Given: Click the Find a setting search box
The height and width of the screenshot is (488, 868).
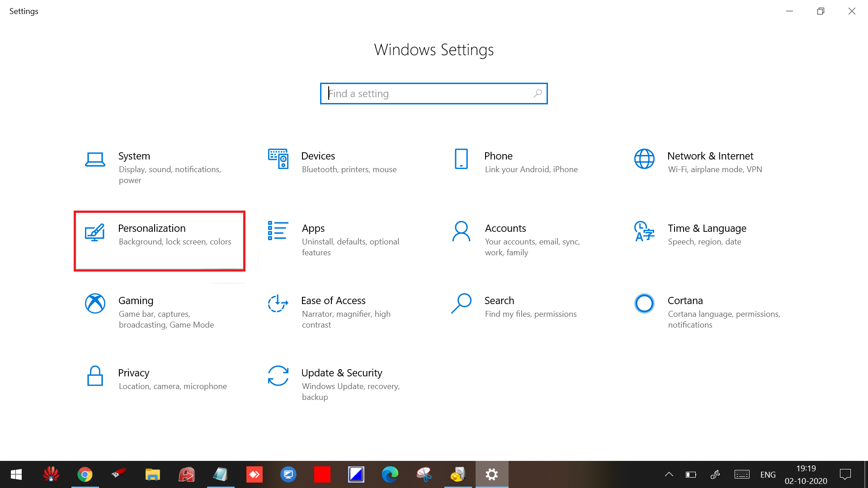Looking at the screenshot, I should click(x=434, y=94).
